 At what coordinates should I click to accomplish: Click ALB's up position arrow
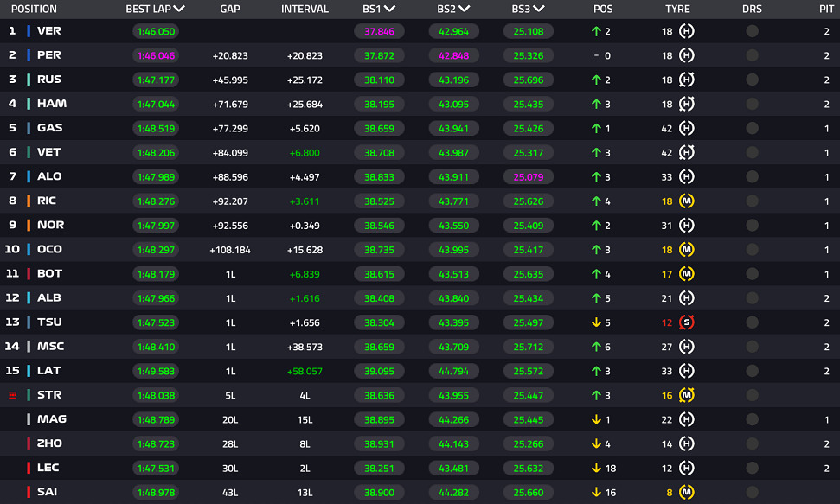coord(596,298)
